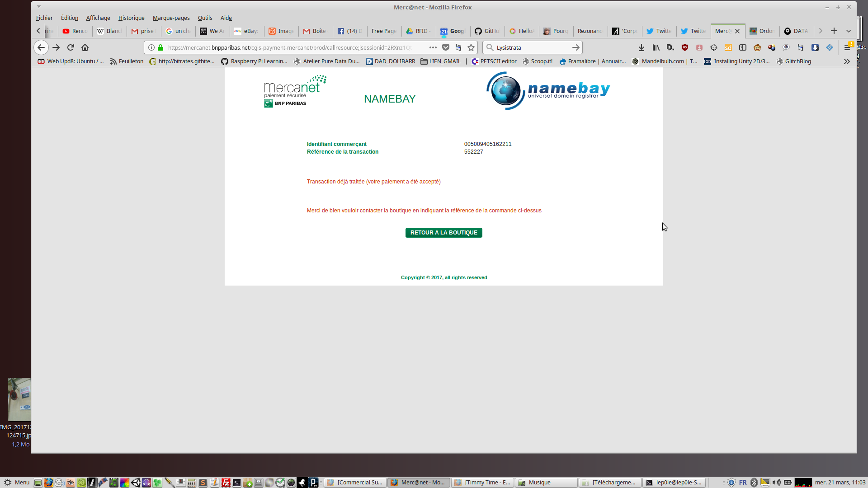Go to the Firefox home page
This screenshot has width=868, height=488.
point(85,47)
